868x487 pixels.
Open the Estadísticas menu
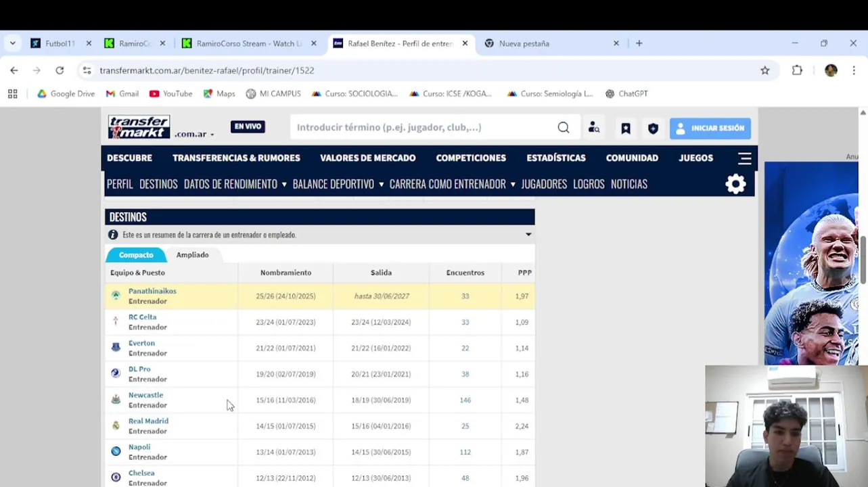(x=556, y=158)
